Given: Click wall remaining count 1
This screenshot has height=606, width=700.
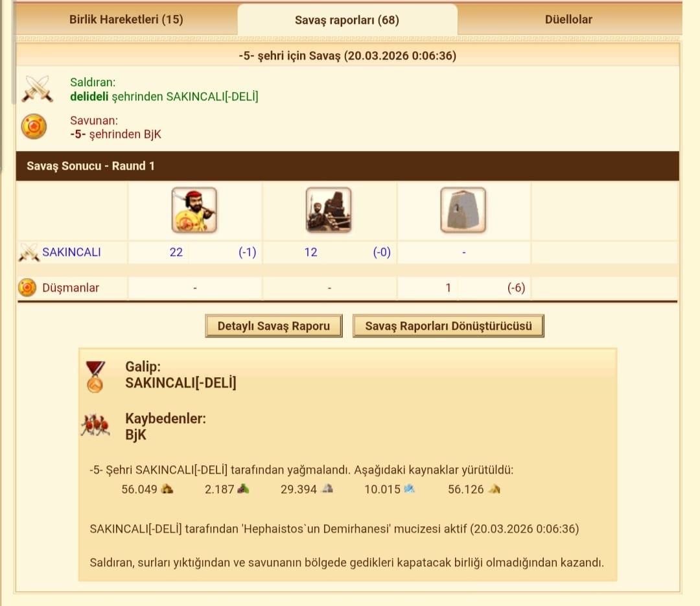Looking at the screenshot, I should tap(448, 288).
